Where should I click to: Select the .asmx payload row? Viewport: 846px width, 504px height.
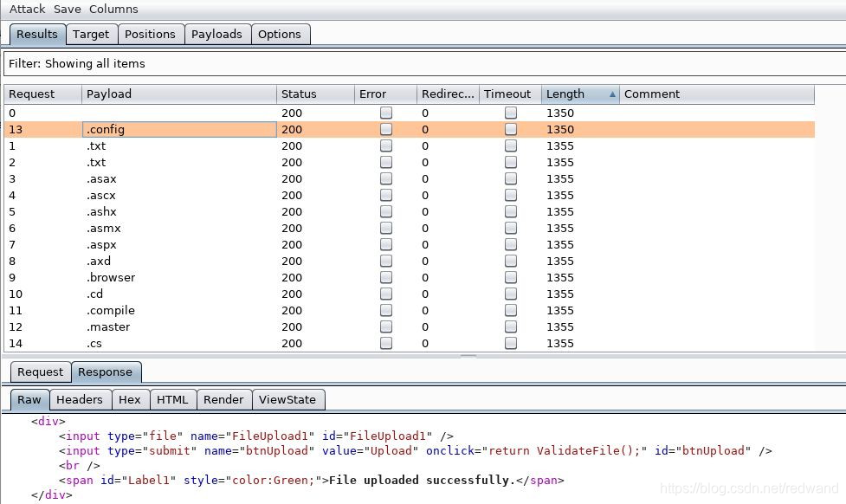[410, 228]
